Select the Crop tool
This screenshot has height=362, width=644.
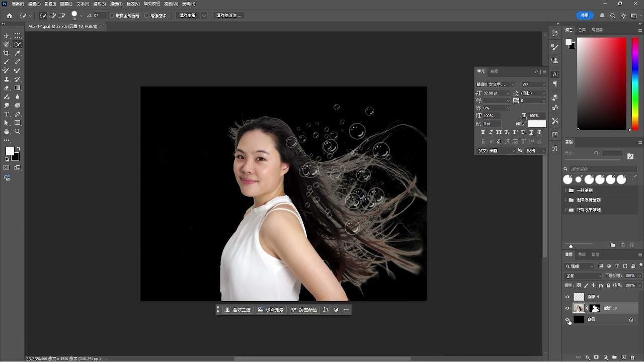(7, 53)
